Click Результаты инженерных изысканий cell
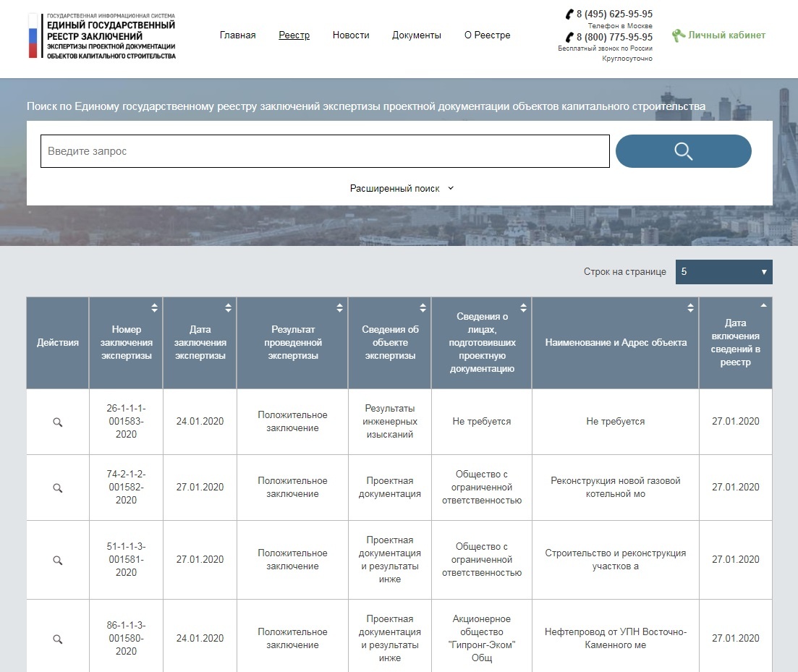This screenshot has width=798, height=672. pos(390,421)
